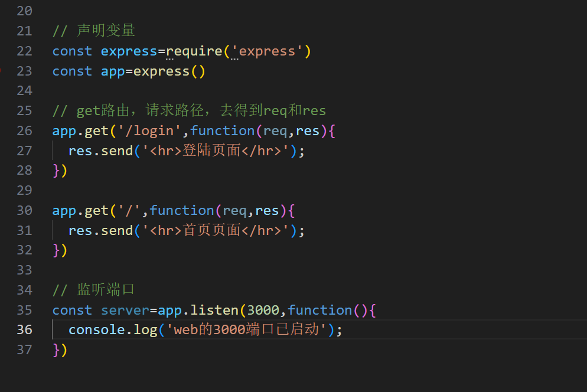Screen dimensions: 587x392
Task: Click line number 21 in the gutter
Action: [24, 31]
